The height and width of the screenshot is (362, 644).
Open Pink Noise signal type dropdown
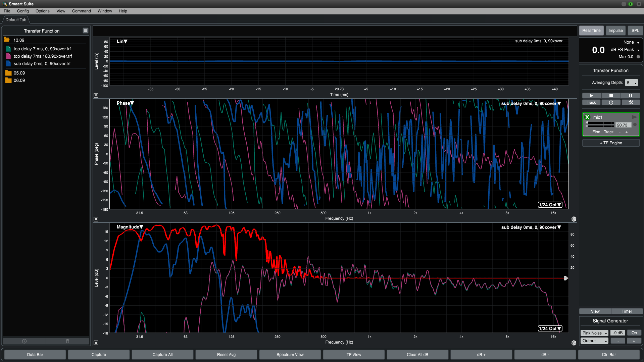(594, 333)
